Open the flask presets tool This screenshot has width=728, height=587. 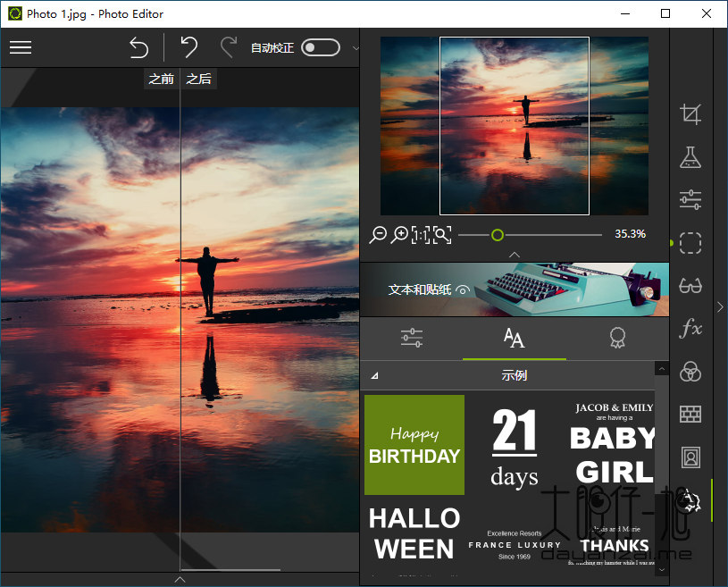pos(690,157)
